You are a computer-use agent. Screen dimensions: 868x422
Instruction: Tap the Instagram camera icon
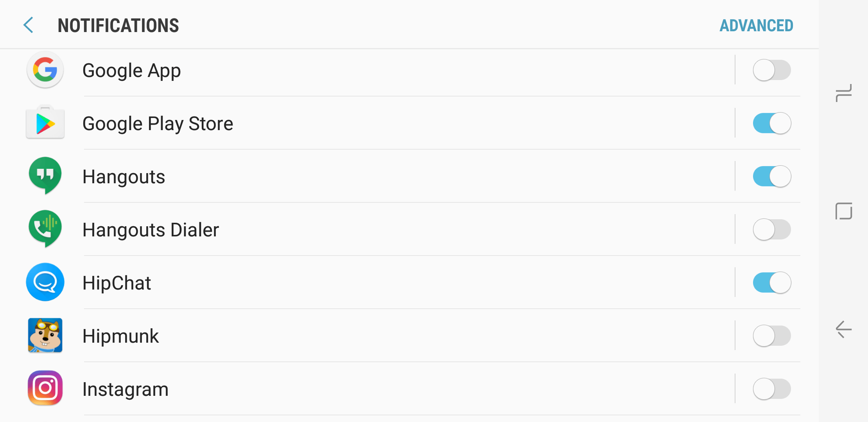pyautogui.click(x=45, y=388)
